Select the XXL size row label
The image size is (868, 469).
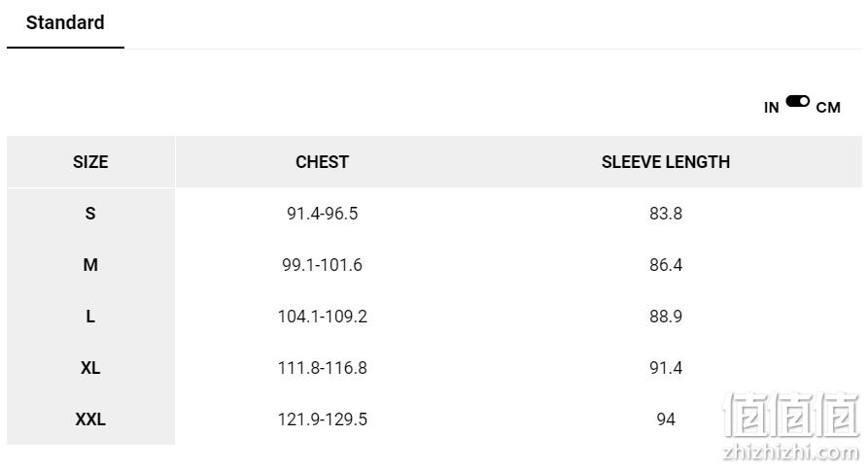90,419
